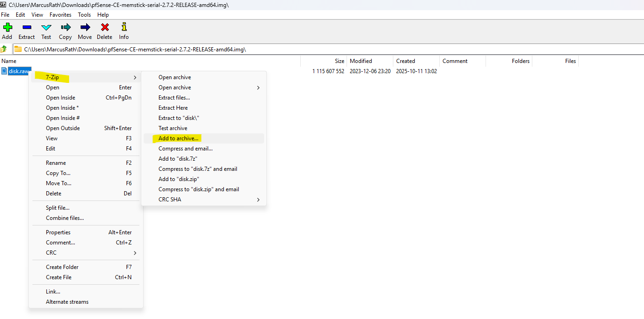Image resolution: width=644 pixels, height=319 pixels.
Task: Click the disk.raw file icon
Action: pyautogui.click(x=4, y=71)
